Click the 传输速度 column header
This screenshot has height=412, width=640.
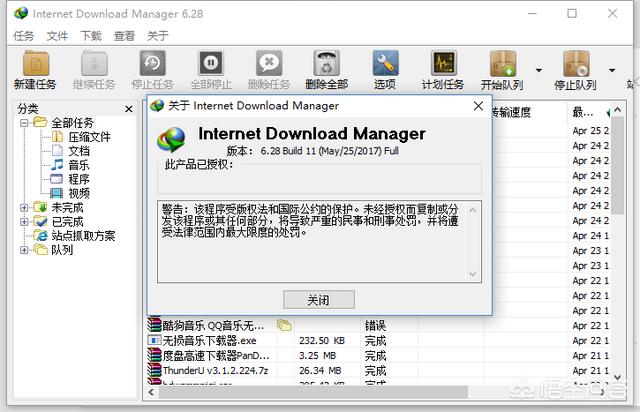click(510, 112)
